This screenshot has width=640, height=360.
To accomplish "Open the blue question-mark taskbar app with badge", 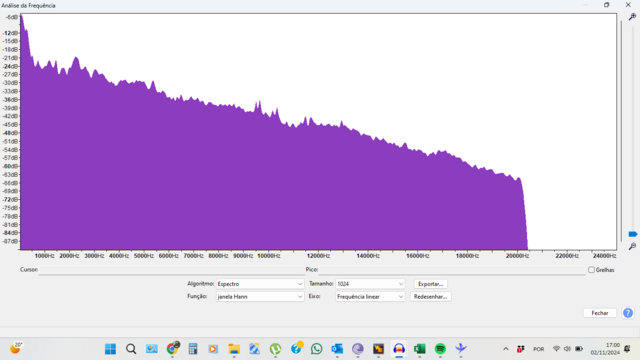I will pyautogui.click(x=297, y=348).
